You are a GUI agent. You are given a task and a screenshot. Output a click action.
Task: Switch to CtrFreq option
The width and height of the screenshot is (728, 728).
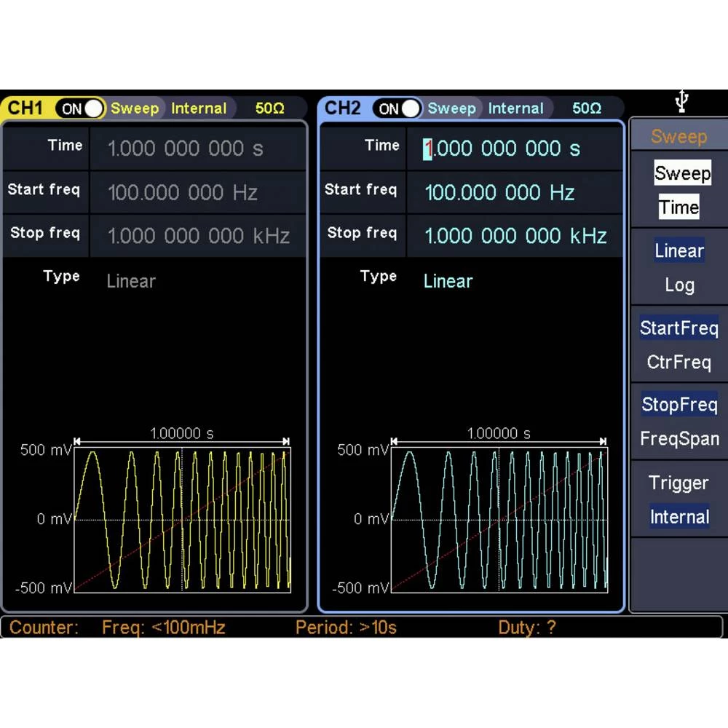[678, 362]
